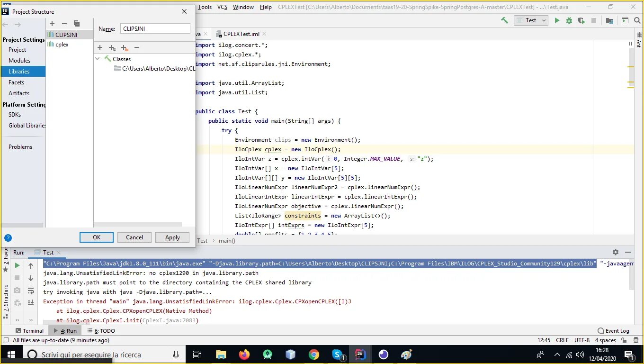Run Test with coverage
The width and height of the screenshot is (644, 364).
[581, 20]
